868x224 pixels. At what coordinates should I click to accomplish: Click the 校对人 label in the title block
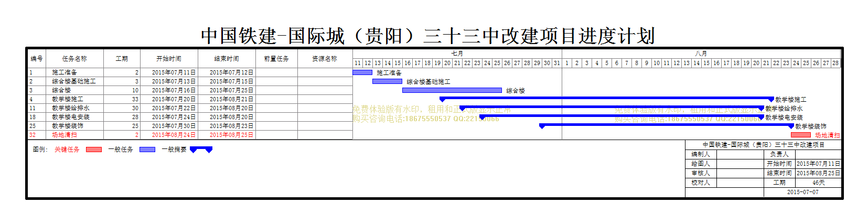[x=701, y=183]
